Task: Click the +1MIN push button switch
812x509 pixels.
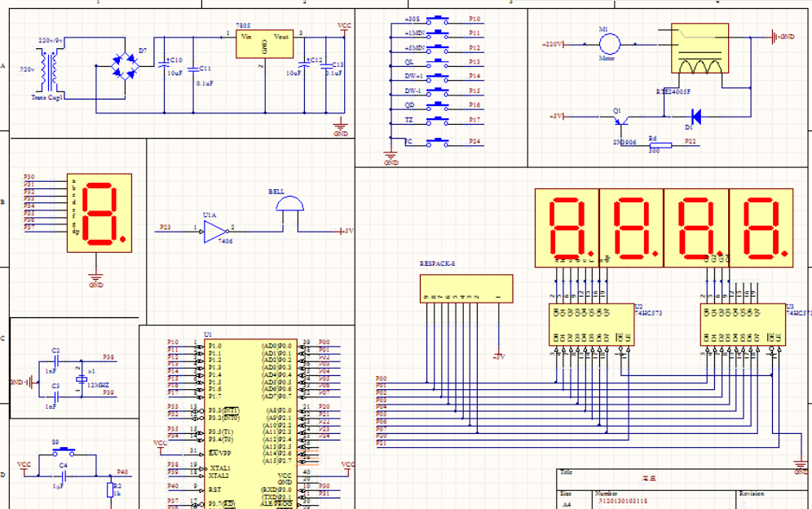Action: click(438, 34)
